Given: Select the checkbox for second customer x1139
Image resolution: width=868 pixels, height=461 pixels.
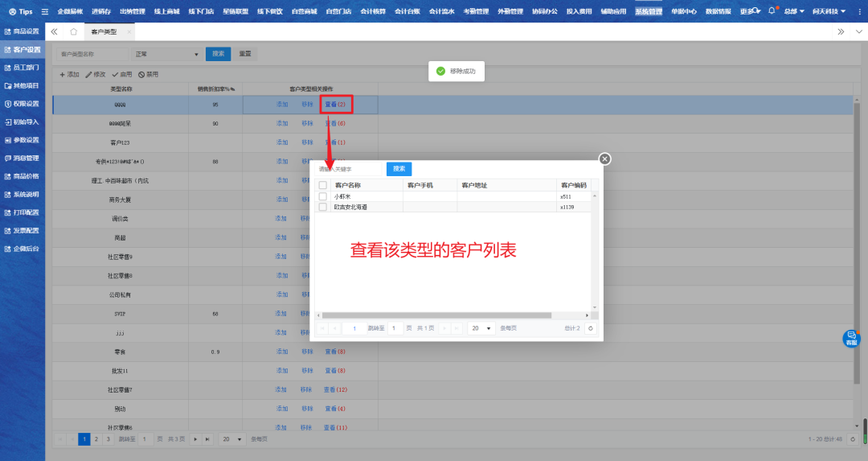Looking at the screenshot, I should 323,207.
